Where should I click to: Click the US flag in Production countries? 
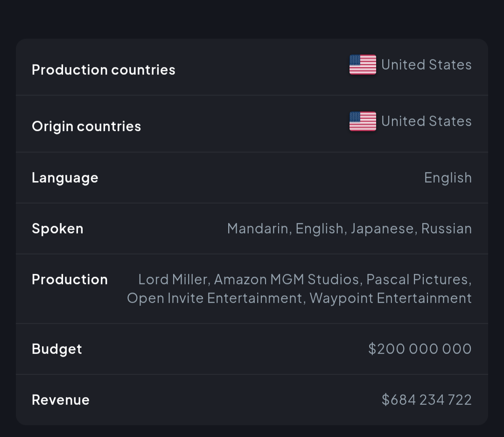coord(363,64)
